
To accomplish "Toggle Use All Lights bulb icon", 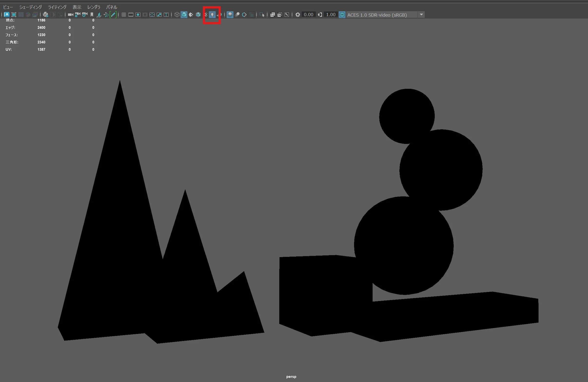I will click(212, 15).
